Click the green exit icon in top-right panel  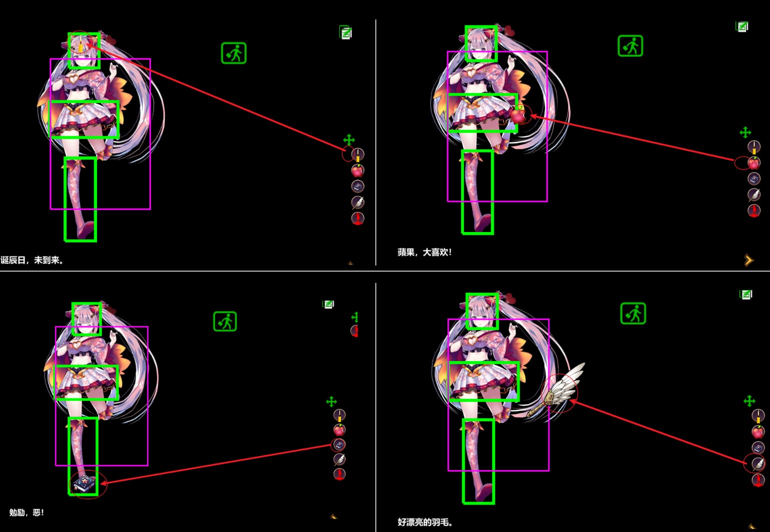click(x=630, y=46)
